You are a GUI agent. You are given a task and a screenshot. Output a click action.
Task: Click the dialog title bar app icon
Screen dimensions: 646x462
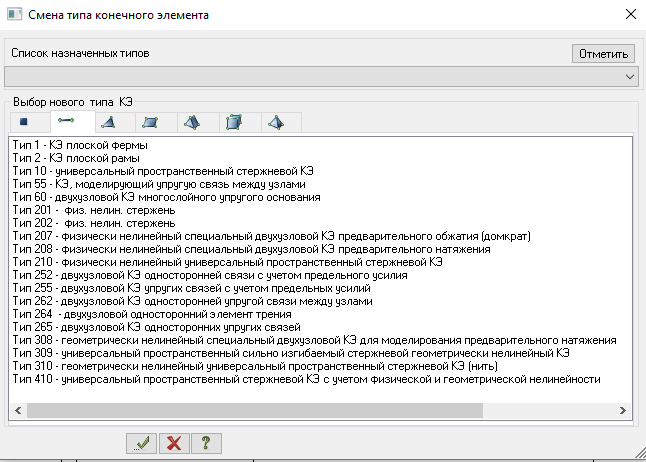[14, 14]
